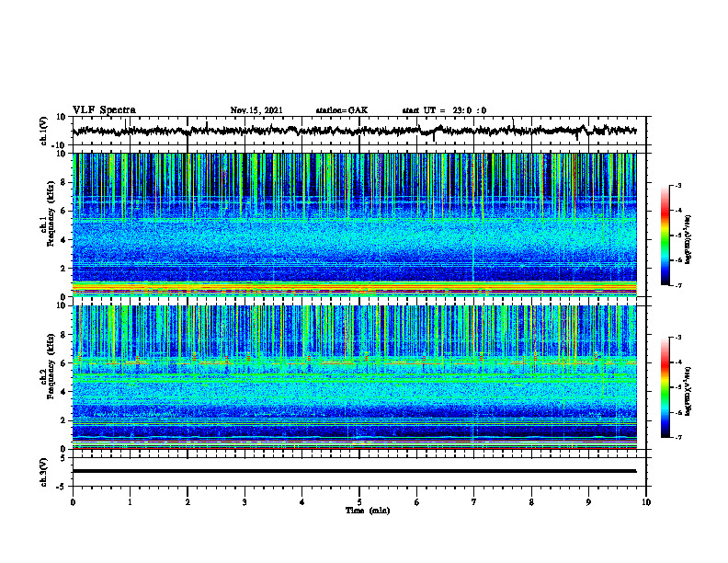
Task: Click the ch.2 colorbar "-3" tick value
Action: tap(678, 338)
